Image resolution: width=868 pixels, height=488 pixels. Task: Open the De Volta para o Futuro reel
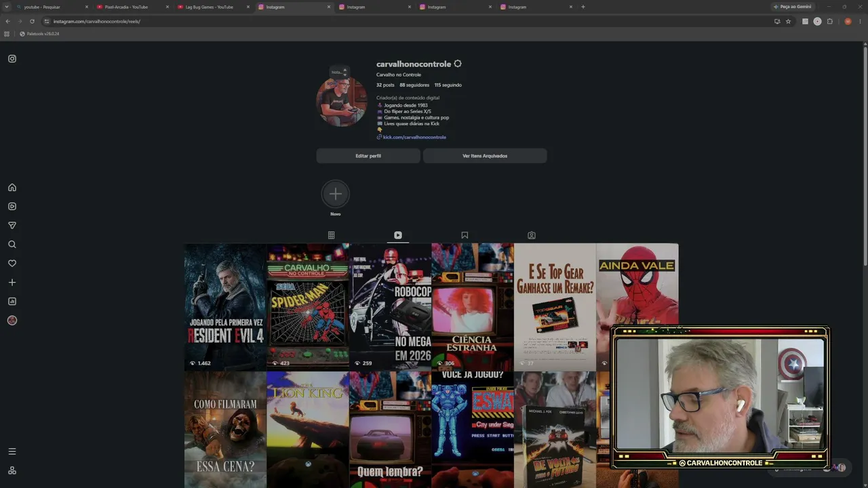point(555,430)
